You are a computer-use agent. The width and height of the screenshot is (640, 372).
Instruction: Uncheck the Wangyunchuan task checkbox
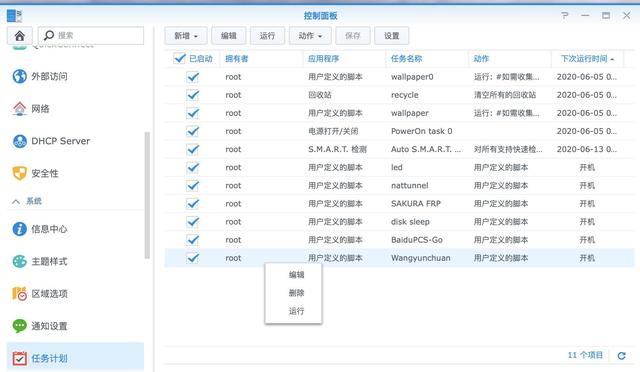193,258
